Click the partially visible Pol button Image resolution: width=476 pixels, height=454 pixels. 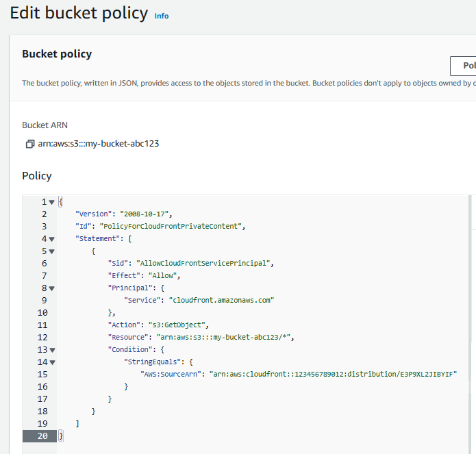tap(463, 66)
